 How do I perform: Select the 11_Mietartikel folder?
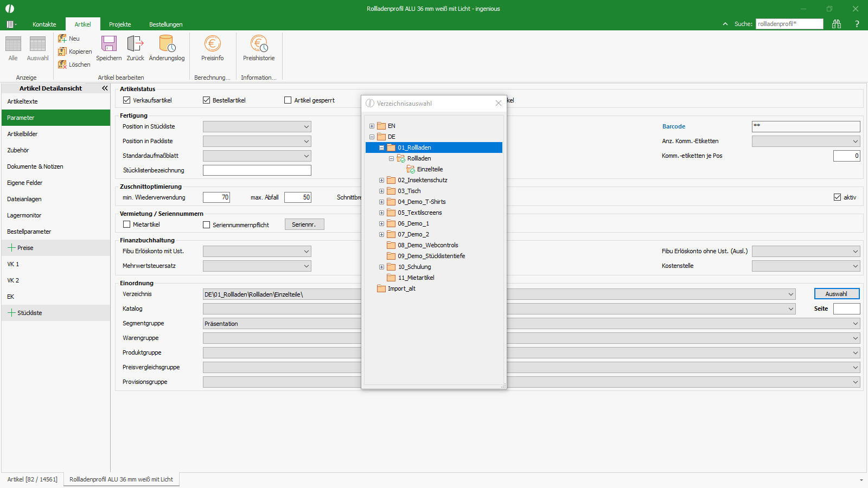tap(416, 278)
